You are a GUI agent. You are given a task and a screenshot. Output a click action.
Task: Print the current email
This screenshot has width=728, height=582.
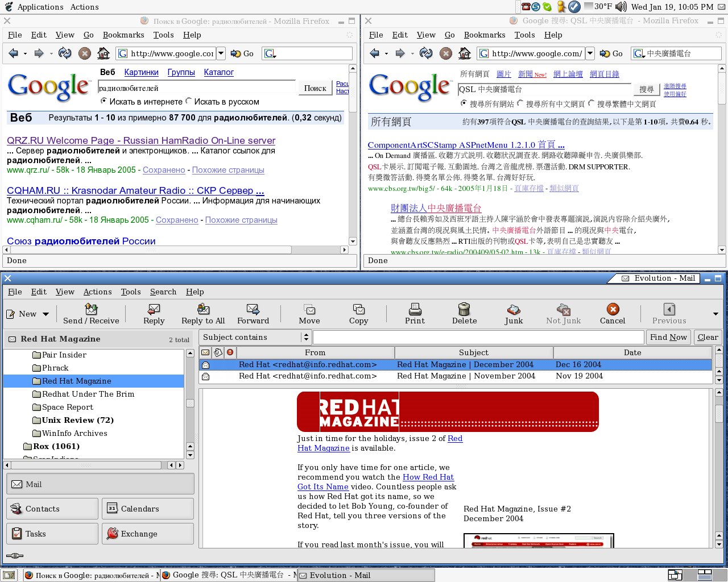click(415, 314)
